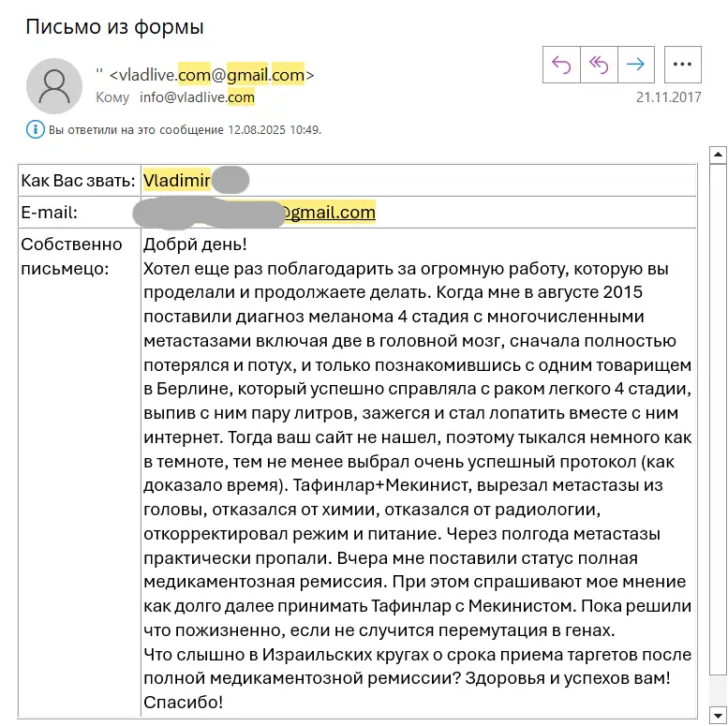728x726 pixels.
Task: Click the subject 'Письмо из формы'
Action: [114, 27]
